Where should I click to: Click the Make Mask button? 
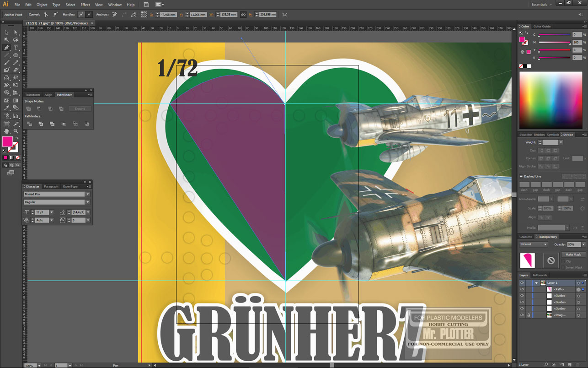573,254
